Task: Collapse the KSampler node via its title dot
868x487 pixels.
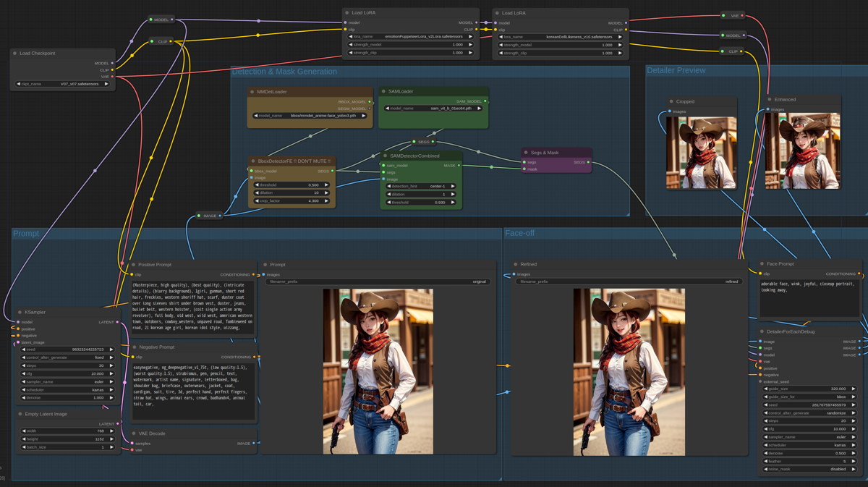Action: [20, 312]
